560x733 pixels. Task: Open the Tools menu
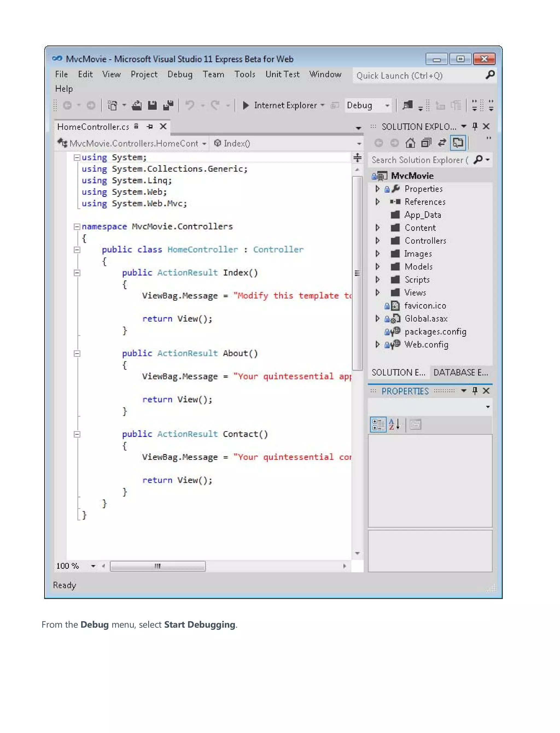(x=245, y=74)
